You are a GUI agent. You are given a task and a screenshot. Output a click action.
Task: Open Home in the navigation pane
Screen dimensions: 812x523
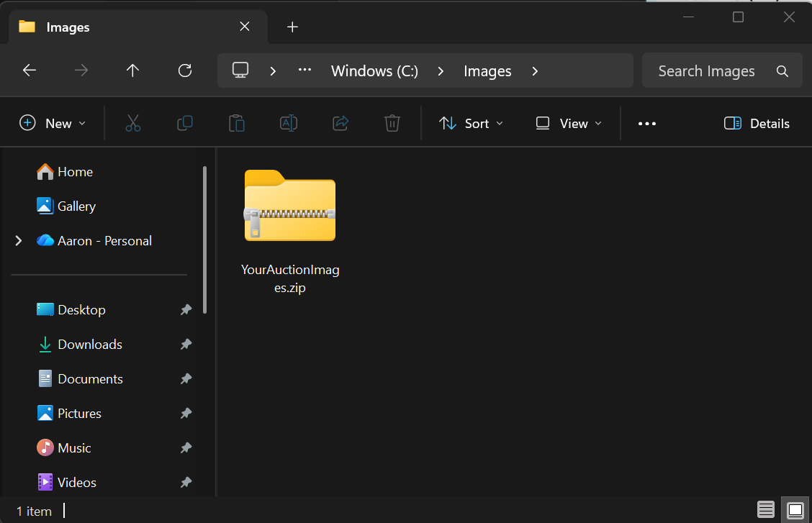click(65, 172)
